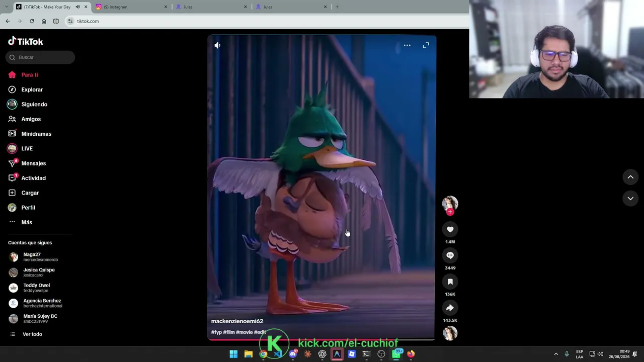Mute the TikTok tab's audio
The image size is (644, 362).
(x=77, y=7)
